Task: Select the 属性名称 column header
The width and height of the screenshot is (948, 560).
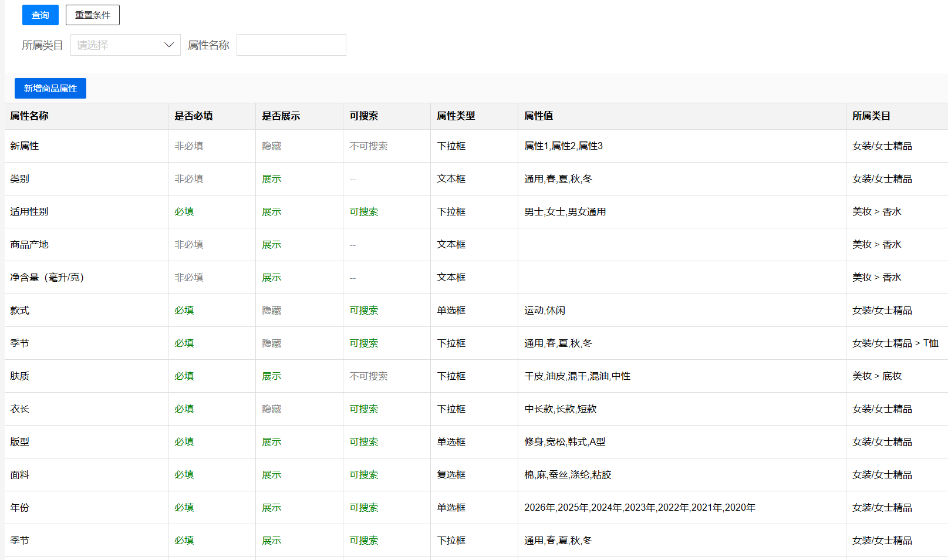Action: (x=29, y=116)
